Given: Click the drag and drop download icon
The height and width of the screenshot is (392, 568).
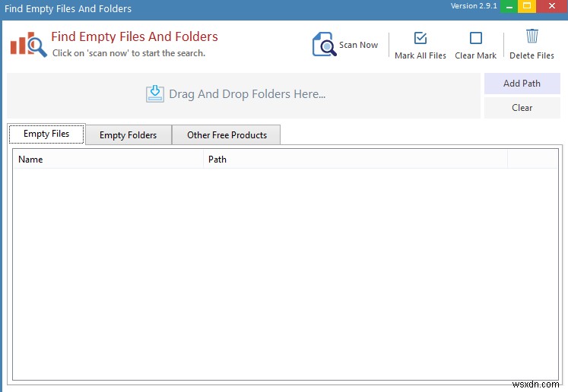Looking at the screenshot, I should click(155, 94).
